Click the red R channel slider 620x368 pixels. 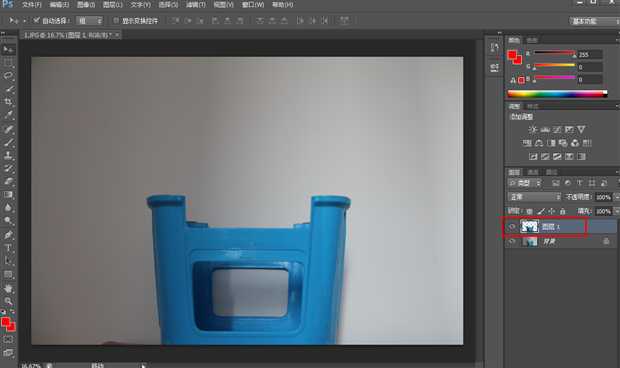pyautogui.click(x=554, y=53)
